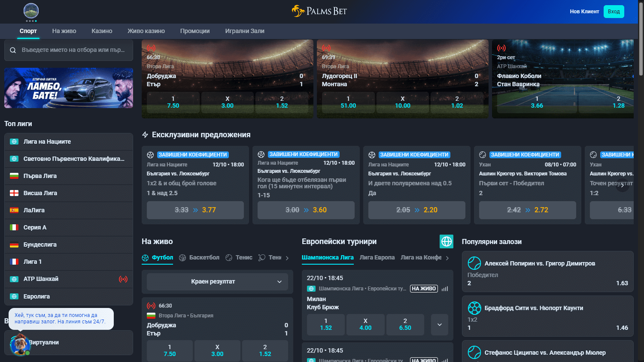Click the basketball icon in the Баскетбол tab

point(182,258)
